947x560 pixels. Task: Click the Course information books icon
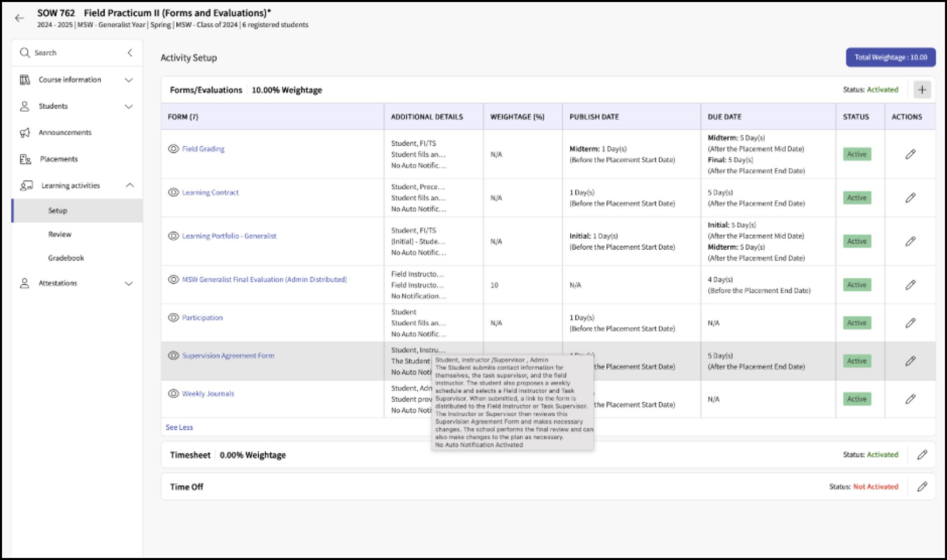pyautogui.click(x=25, y=80)
